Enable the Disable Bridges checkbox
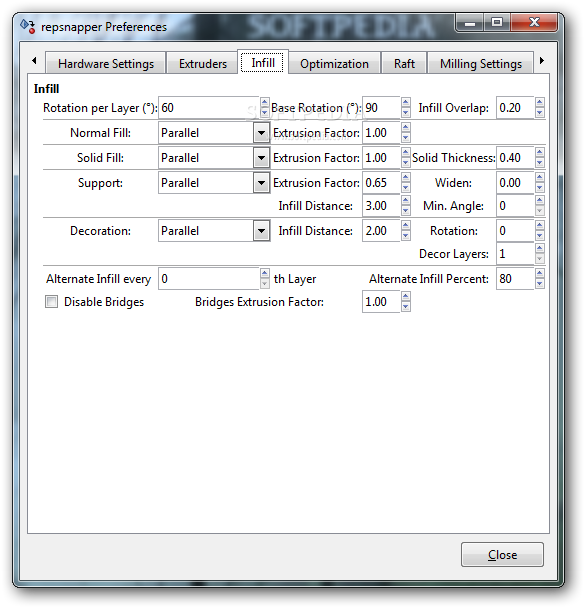The height and width of the screenshot is (608, 585). (x=51, y=301)
